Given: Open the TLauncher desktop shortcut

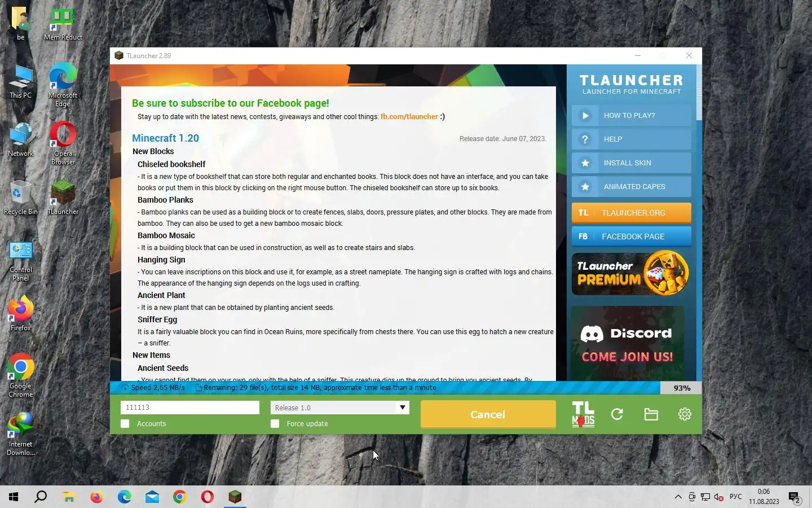Looking at the screenshot, I should click(63, 198).
